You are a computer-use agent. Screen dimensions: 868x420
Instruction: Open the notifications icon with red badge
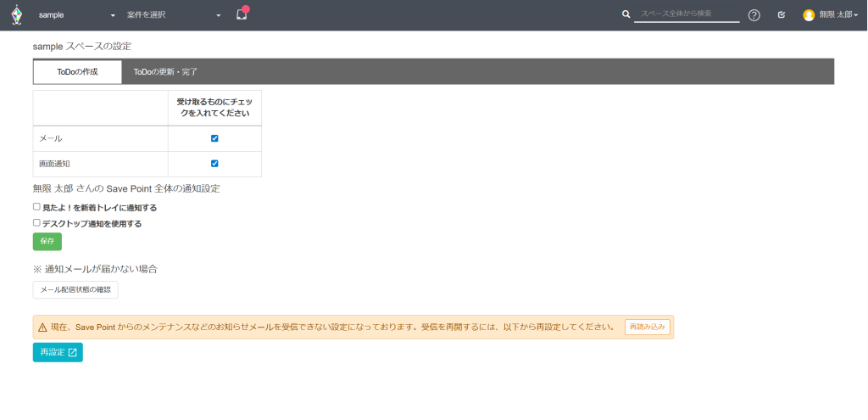(242, 14)
